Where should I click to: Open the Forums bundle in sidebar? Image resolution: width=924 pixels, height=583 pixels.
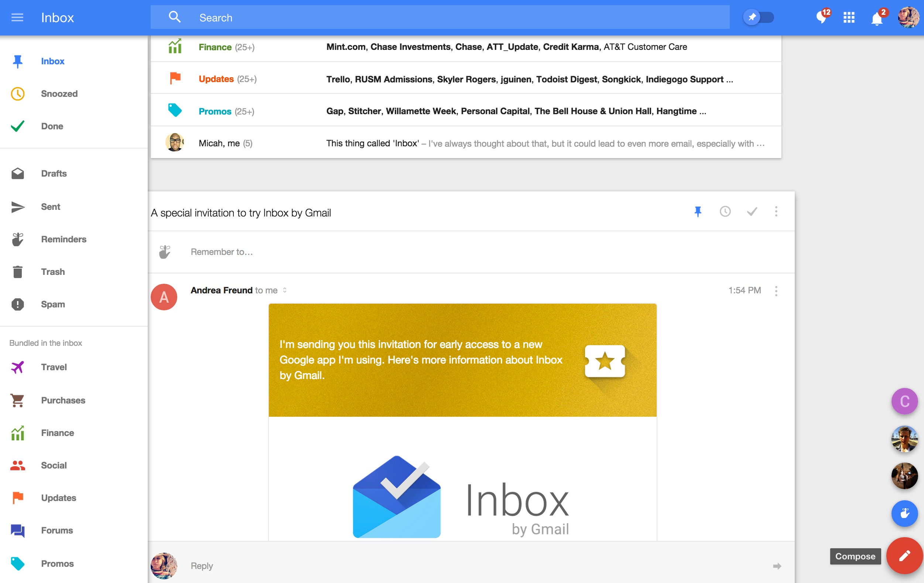[x=73, y=531]
